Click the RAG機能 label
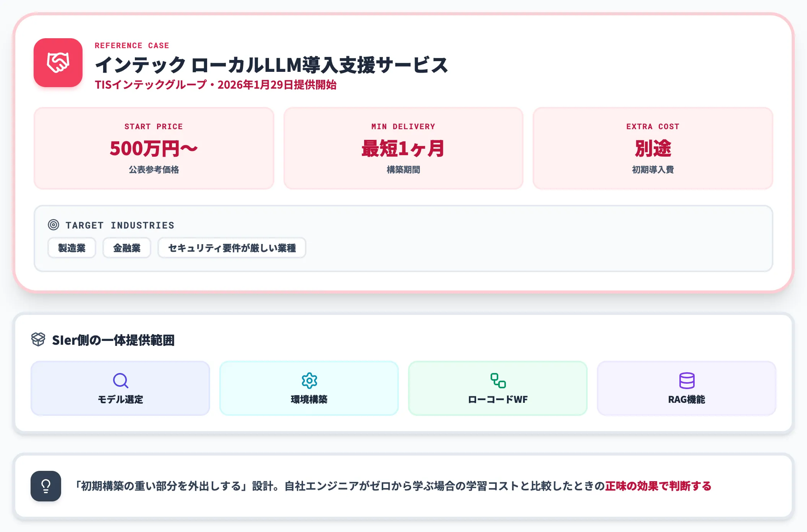Image resolution: width=807 pixels, height=532 pixels. point(687,400)
